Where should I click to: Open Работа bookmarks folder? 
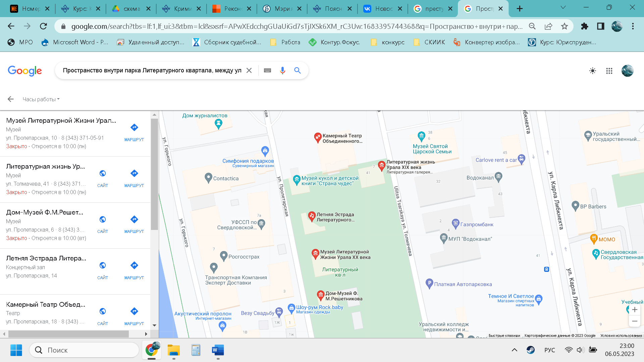285,42
